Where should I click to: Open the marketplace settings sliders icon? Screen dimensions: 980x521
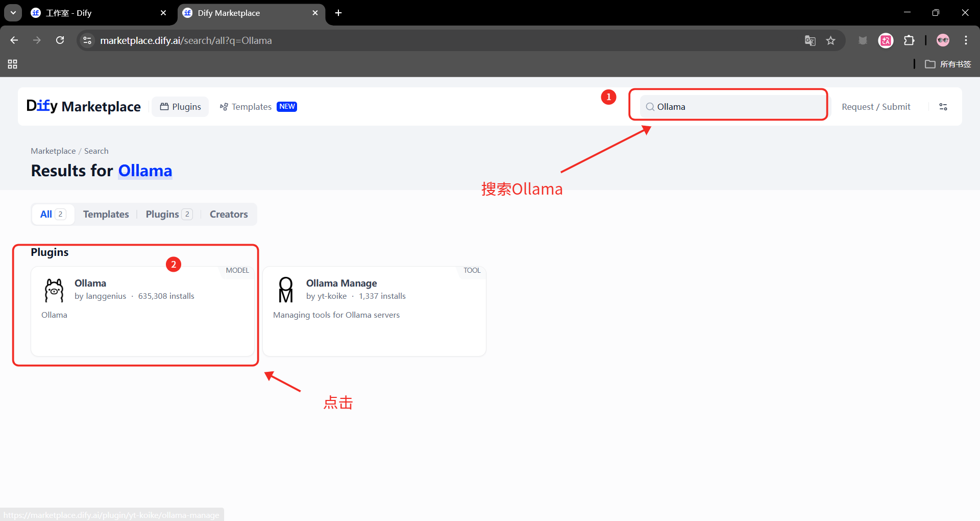click(943, 107)
